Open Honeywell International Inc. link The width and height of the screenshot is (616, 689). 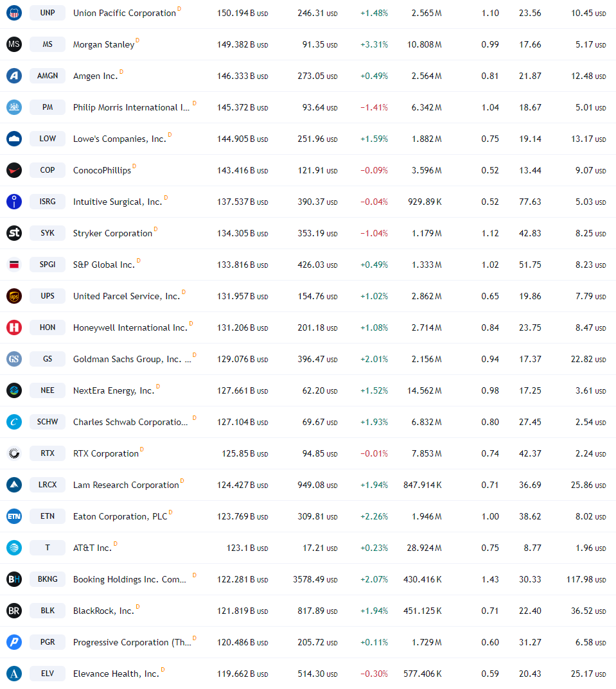pyautogui.click(x=130, y=327)
